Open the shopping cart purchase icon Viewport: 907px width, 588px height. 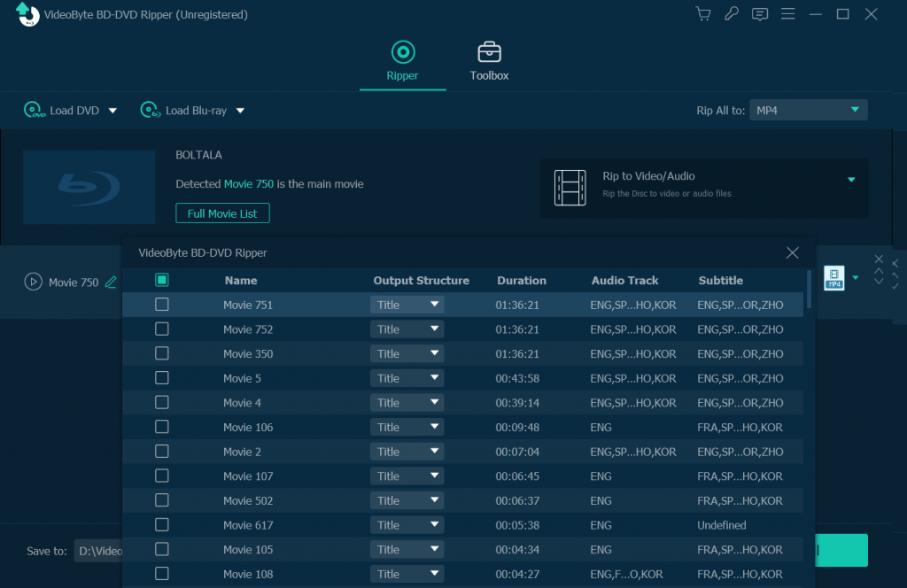[x=703, y=14]
